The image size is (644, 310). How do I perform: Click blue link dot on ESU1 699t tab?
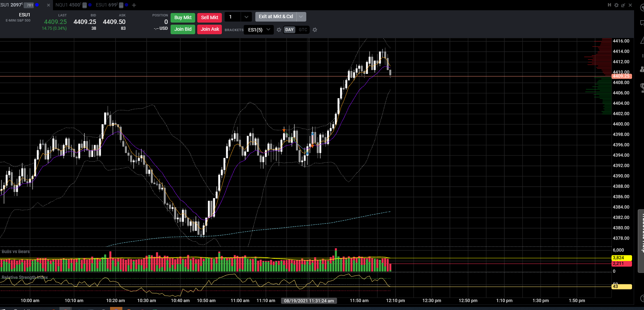(x=126, y=5)
